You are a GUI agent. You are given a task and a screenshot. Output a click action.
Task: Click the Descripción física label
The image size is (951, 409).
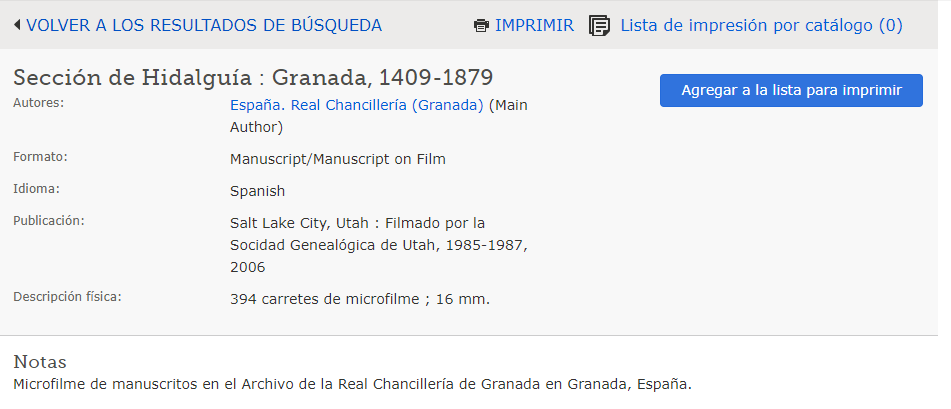(67, 296)
